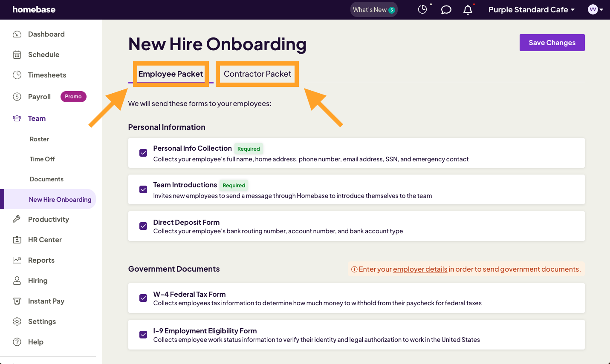The image size is (610, 364).
Task: Switch to the Contractor Packet tab
Action: point(257,74)
